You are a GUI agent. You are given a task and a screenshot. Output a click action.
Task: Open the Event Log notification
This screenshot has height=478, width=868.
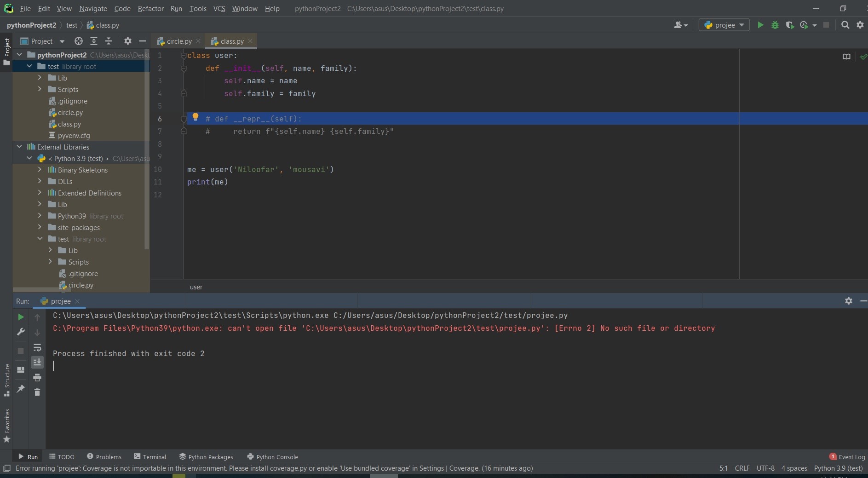(x=847, y=457)
